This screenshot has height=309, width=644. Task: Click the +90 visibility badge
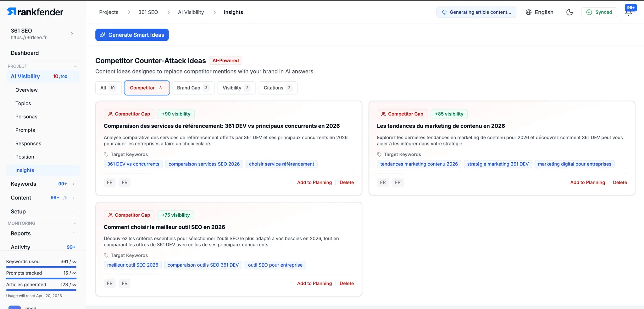176,114
